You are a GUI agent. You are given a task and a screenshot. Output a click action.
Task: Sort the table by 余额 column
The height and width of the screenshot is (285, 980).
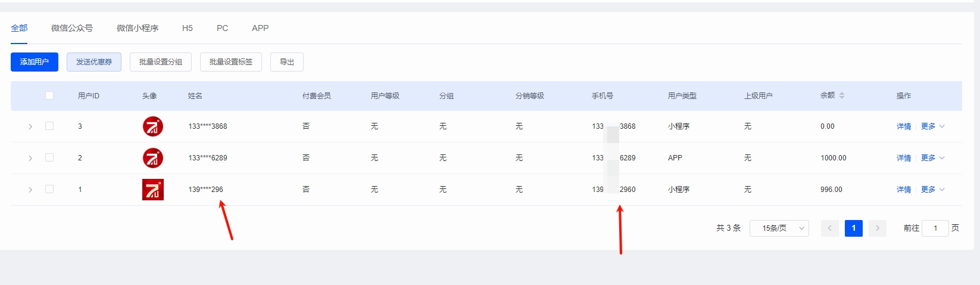842,95
